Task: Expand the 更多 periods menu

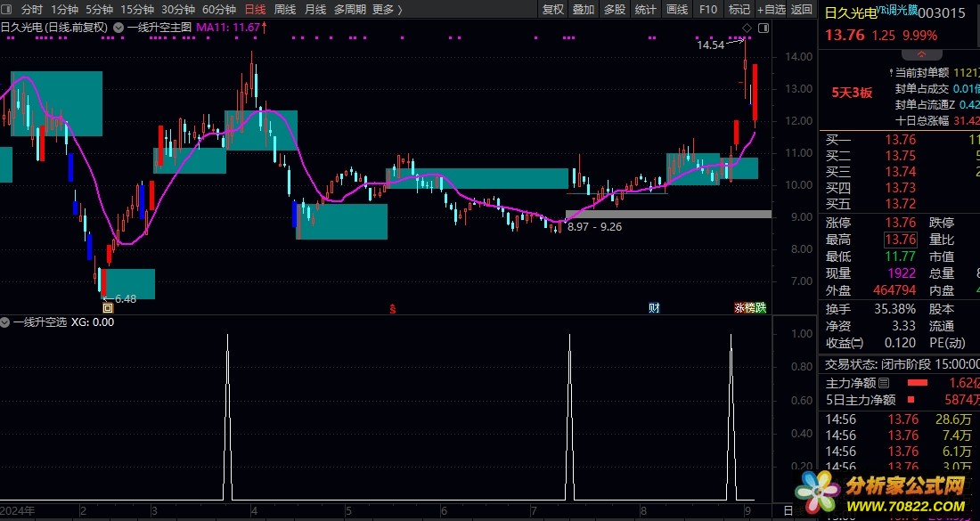Action: click(x=388, y=10)
